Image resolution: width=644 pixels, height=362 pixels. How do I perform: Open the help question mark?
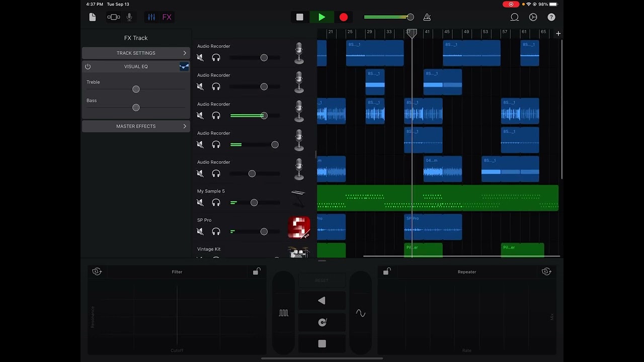tap(552, 17)
